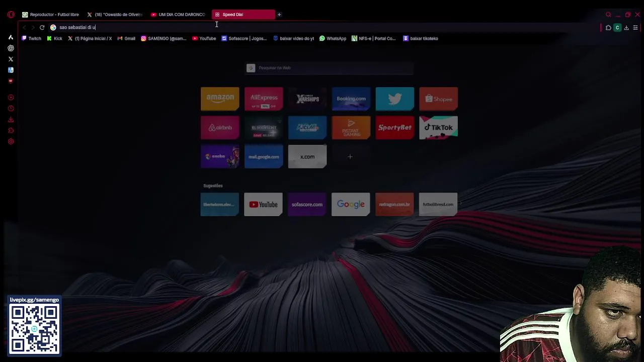This screenshot has height=362, width=644.
Task: Open the Airbnb speed dial tile
Action: [x=220, y=128]
